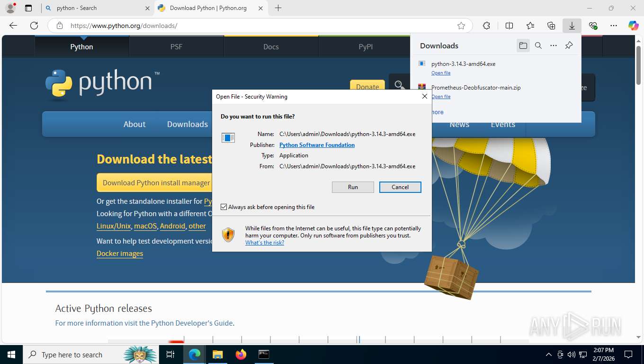This screenshot has height=364, width=644.
Task: Click the python logo on the page
Action: 102,84
